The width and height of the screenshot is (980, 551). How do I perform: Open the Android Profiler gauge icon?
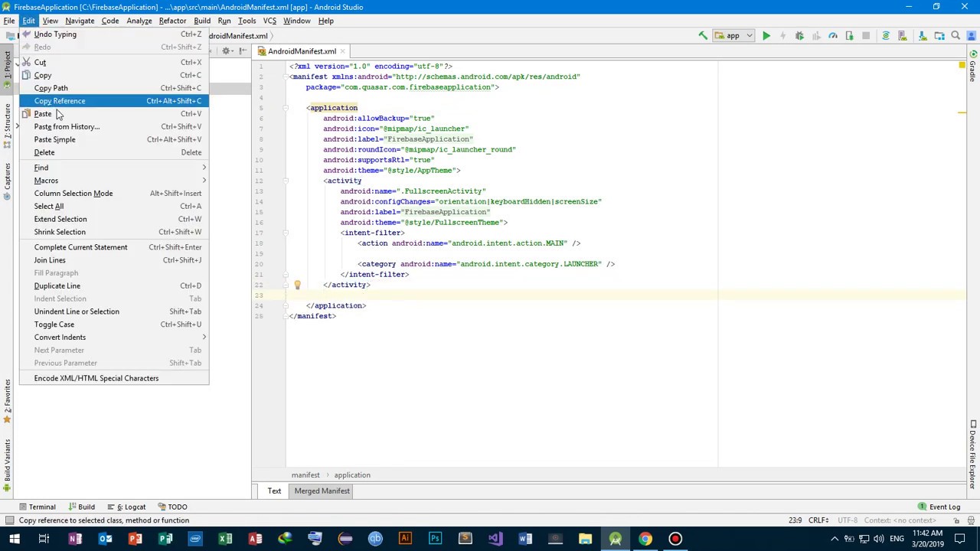coord(833,36)
